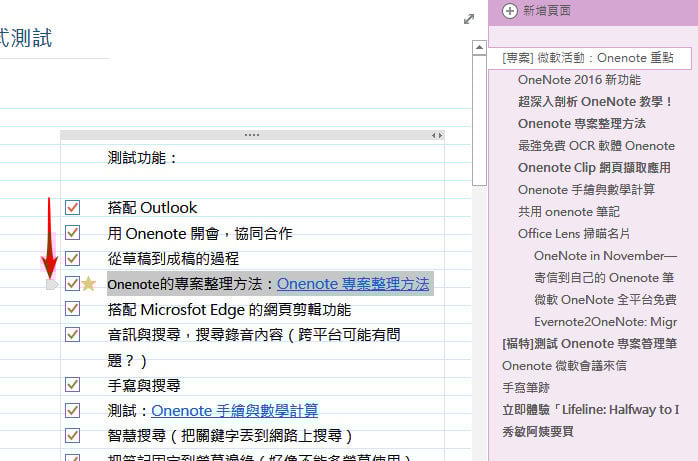Open the Onenote Clip 網頁擷取應用 page
Viewport: 698px width, 461px height.
tap(594, 168)
